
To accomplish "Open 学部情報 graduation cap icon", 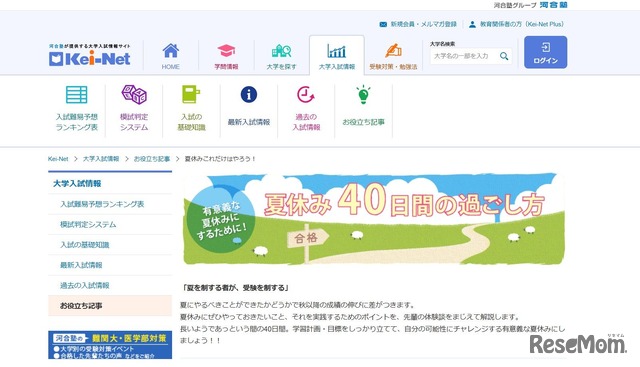I will coord(226,51).
